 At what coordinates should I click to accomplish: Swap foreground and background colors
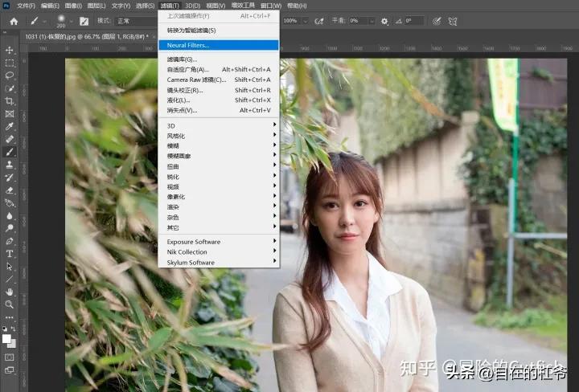14,329
